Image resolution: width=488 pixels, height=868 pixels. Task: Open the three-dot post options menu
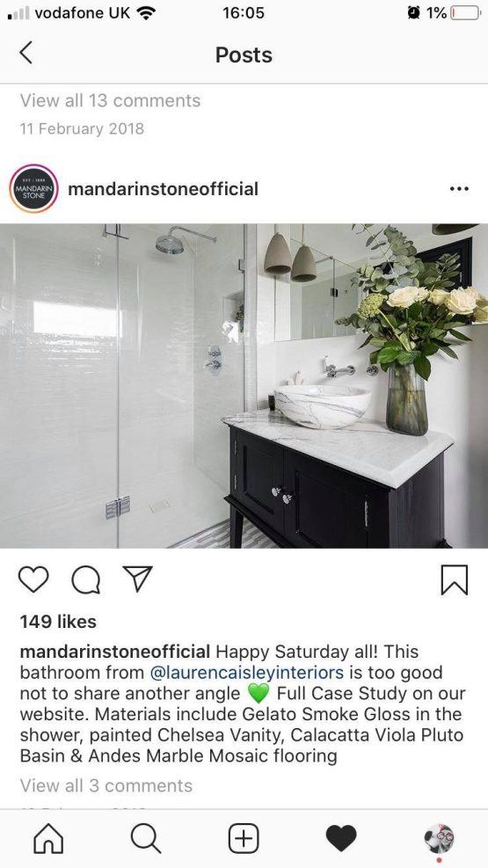[x=459, y=189]
